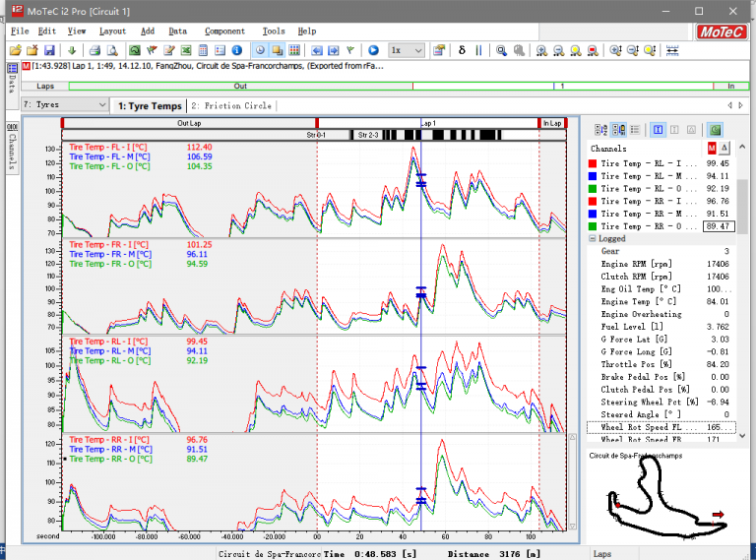Open the Channels side panel tab
Image resolution: width=756 pixels, height=560 pixels.
12,147
